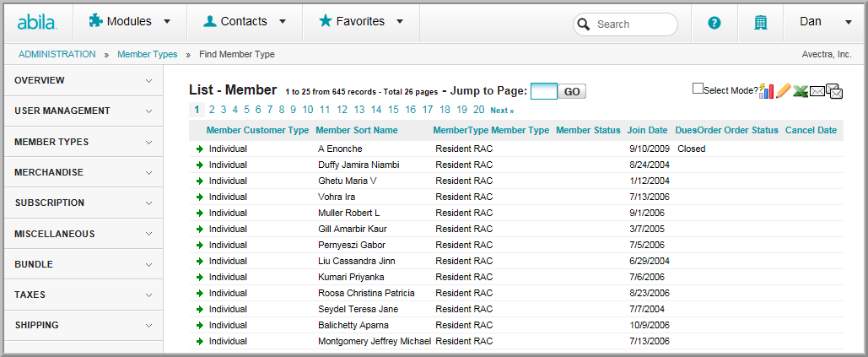Click the multiple envelopes mass email icon
Image resolution: width=868 pixels, height=357 pixels.
coord(834,91)
